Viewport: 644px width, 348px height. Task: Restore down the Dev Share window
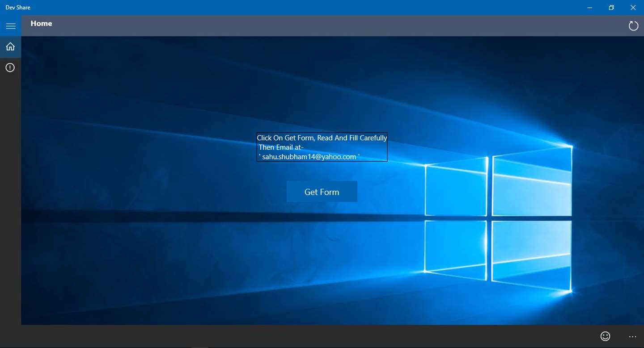(x=611, y=8)
